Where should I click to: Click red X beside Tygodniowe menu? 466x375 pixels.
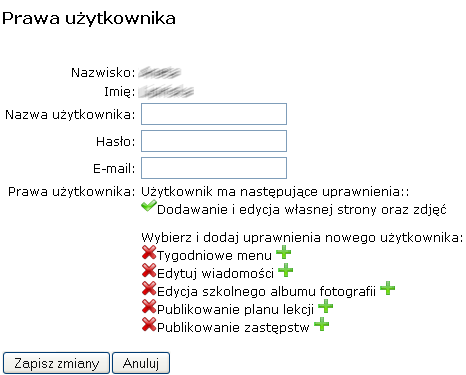[149, 252]
